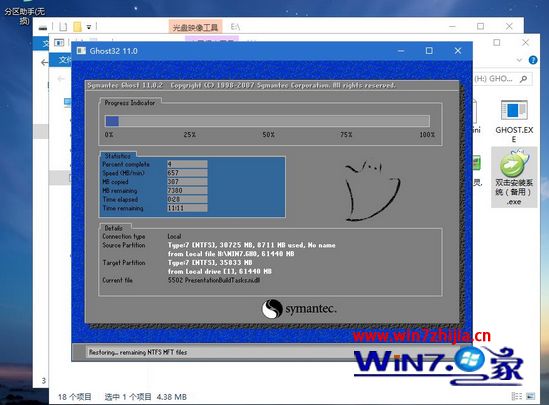Click the Source Partition details line

[251, 245]
